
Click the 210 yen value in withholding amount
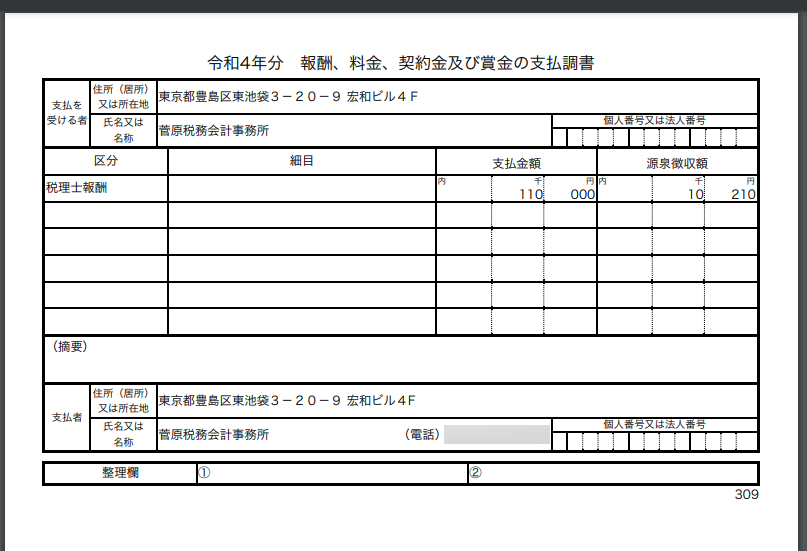click(742, 195)
